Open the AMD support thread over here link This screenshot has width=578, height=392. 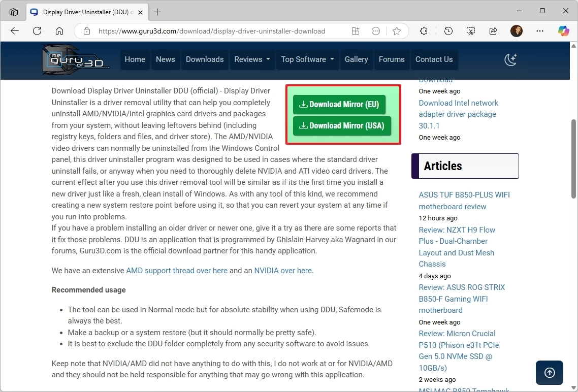[x=177, y=271]
